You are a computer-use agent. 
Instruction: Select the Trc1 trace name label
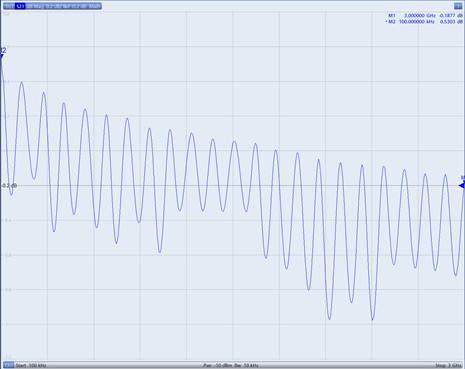click(9, 6)
